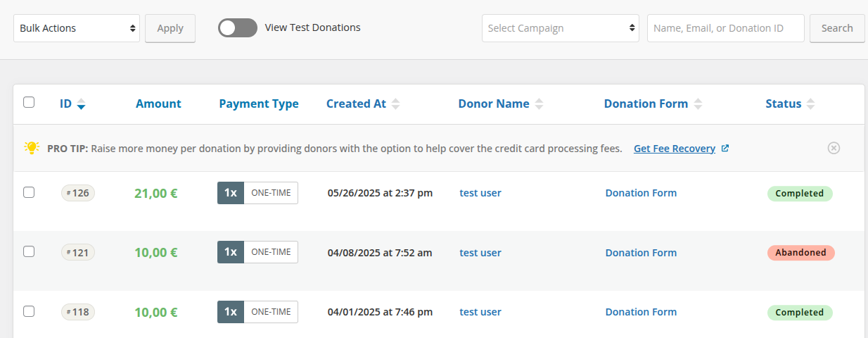Viewport: 868px width, 338px height.
Task: Expand the Select Campaign dropdown
Action: point(560,28)
